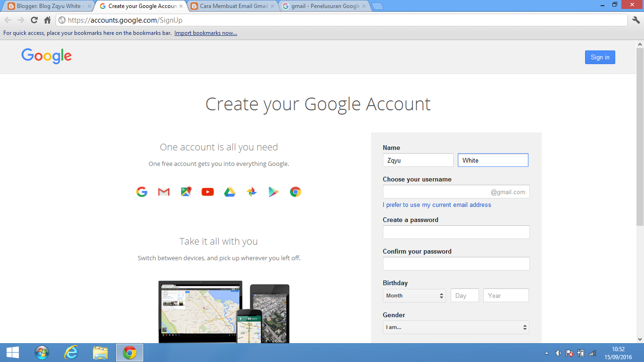
Task: Switch to the Create your Google Account tab
Action: (141, 6)
